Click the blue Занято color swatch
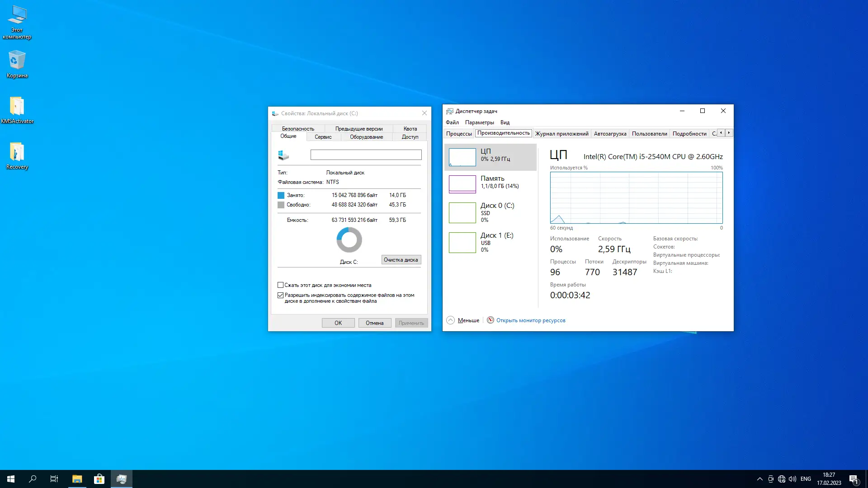The width and height of the screenshot is (868, 488). (281, 195)
